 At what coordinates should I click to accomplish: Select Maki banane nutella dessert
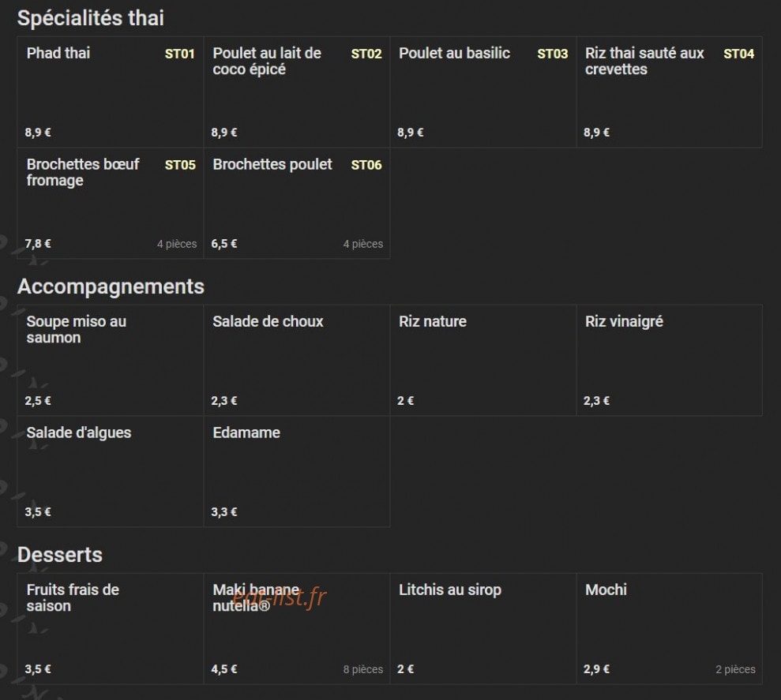click(296, 628)
